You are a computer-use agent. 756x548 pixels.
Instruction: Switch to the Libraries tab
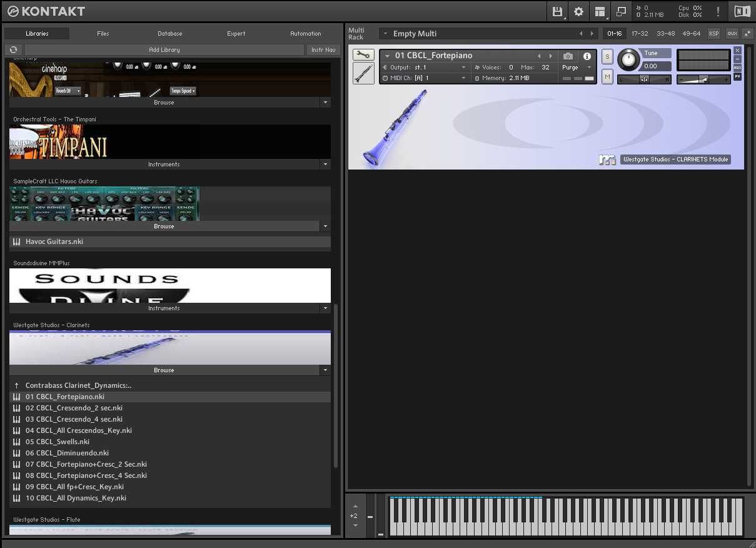(x=37, y=34)
